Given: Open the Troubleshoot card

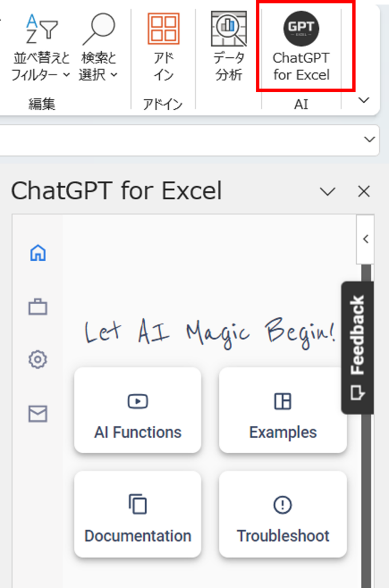Looking at the screenshot, I should tap(283, 514).
